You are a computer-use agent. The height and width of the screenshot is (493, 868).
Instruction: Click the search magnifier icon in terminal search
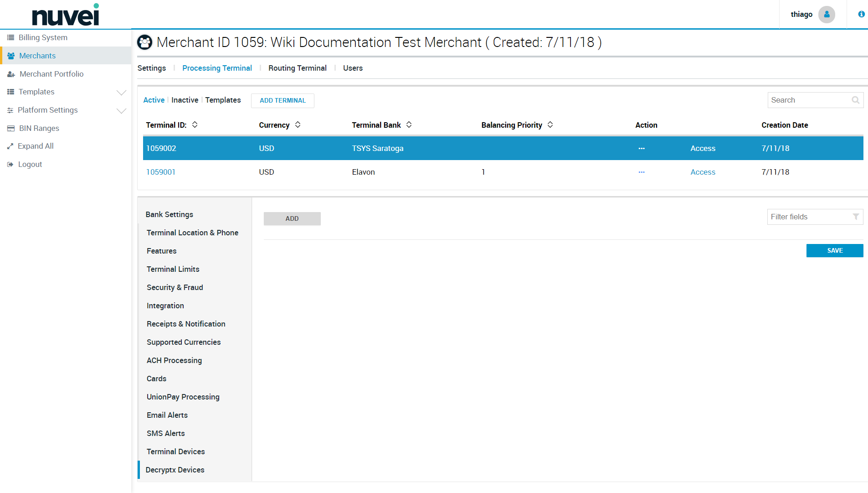click(855, 100)
